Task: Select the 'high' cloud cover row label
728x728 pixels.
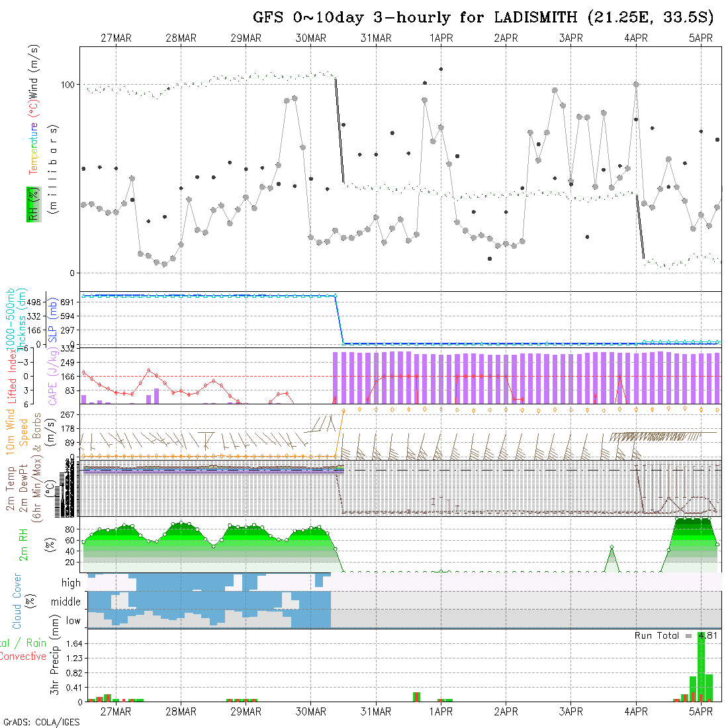Action: 71,583
